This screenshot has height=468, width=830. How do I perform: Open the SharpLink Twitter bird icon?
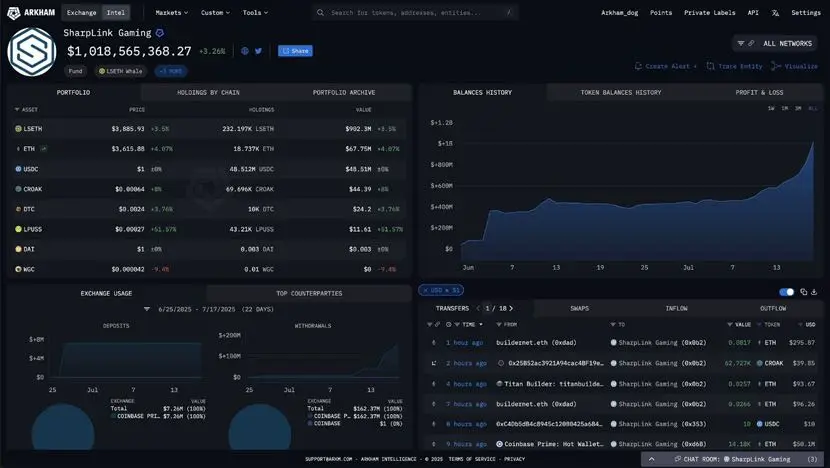258,51
